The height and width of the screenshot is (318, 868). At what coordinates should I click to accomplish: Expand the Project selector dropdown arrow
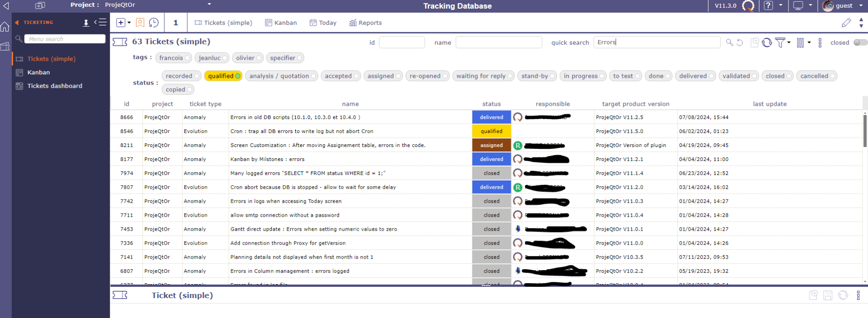(209, 5)
